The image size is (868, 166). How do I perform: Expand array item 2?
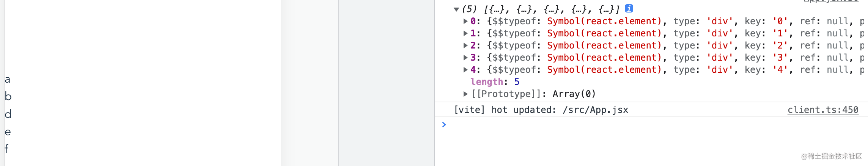point(465,45)
